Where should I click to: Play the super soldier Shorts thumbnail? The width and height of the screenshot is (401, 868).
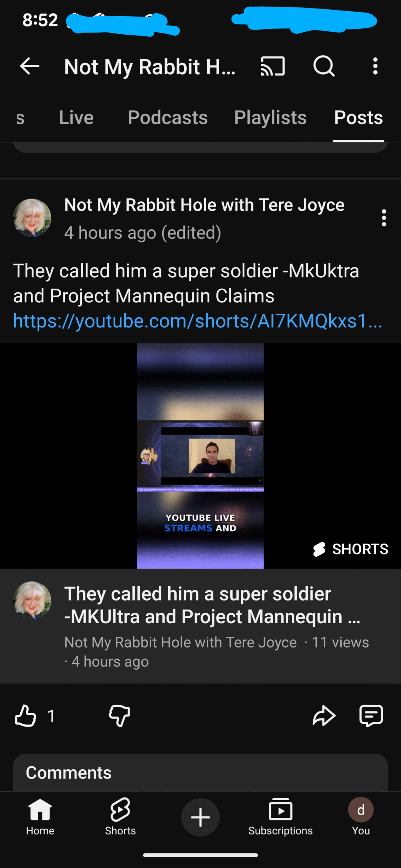200,456
